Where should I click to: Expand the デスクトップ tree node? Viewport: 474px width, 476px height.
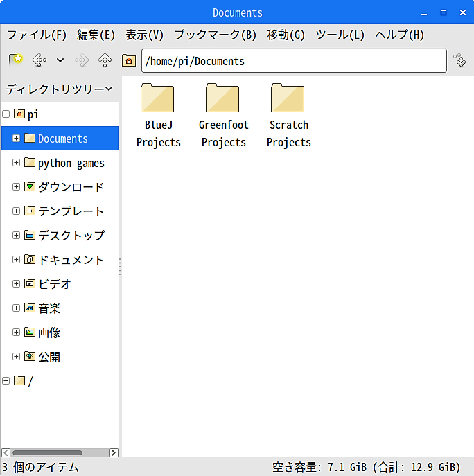16,236
